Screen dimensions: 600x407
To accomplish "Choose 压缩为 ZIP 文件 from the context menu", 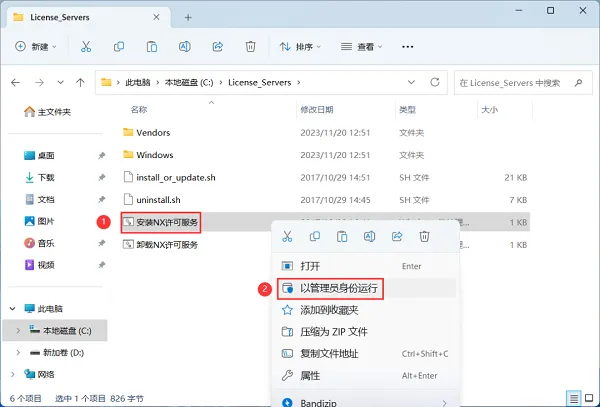I will point(365,332).
